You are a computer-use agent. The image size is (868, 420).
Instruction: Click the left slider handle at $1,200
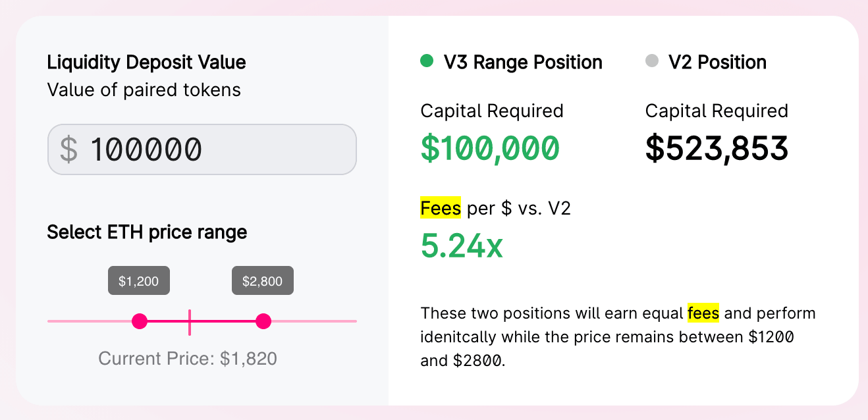pos(140,322)
